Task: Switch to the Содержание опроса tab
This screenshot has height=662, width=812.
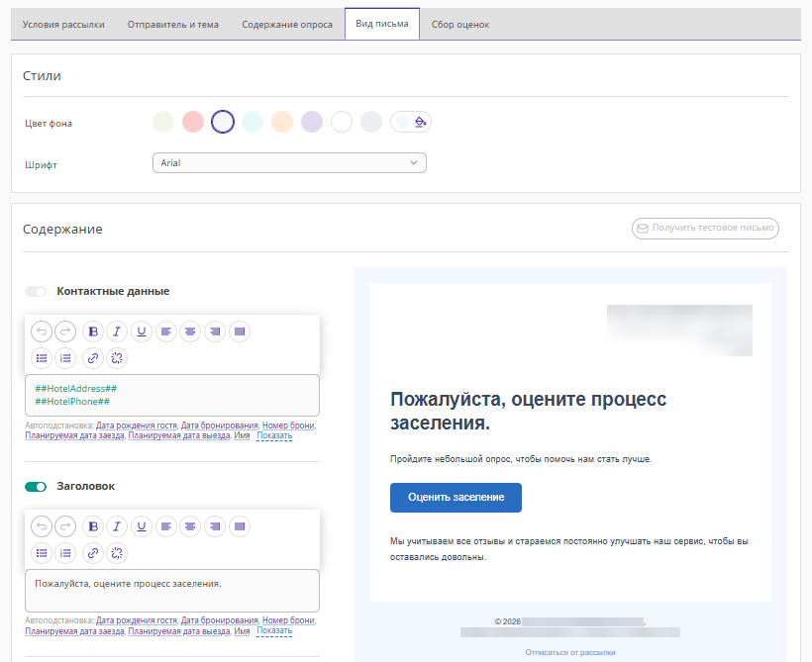Action: 287,25
